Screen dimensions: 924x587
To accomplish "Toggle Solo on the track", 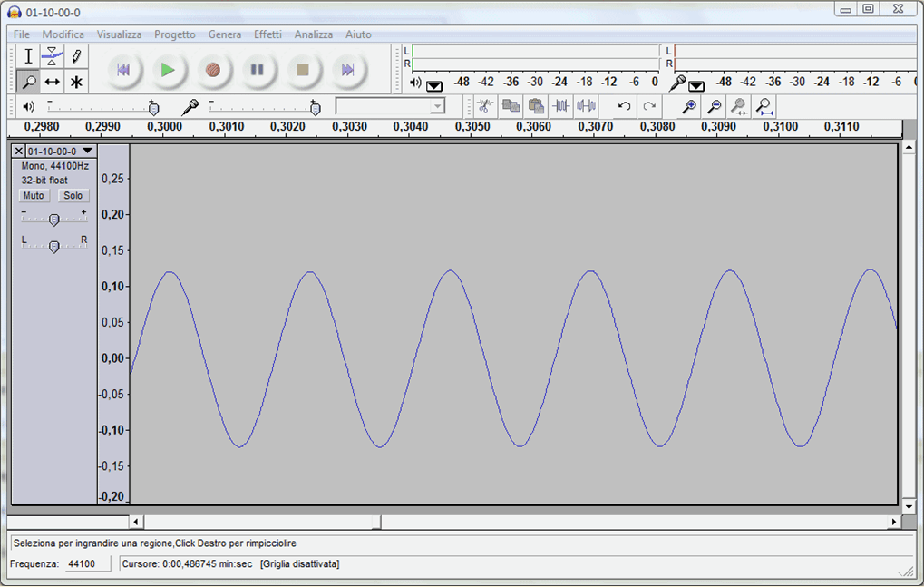I will point(73,196).
